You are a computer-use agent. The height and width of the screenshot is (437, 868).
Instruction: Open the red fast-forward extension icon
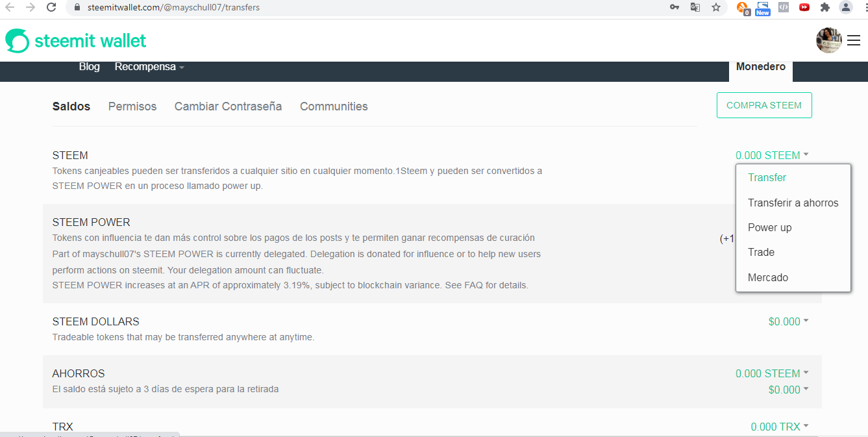[x=804, y=7]
